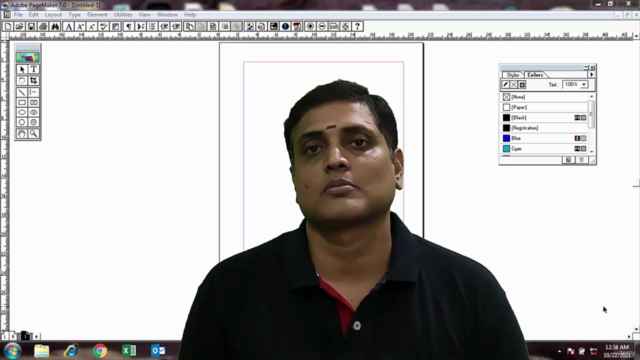Click the Picture Palette toolbar icon

point(250,27)
